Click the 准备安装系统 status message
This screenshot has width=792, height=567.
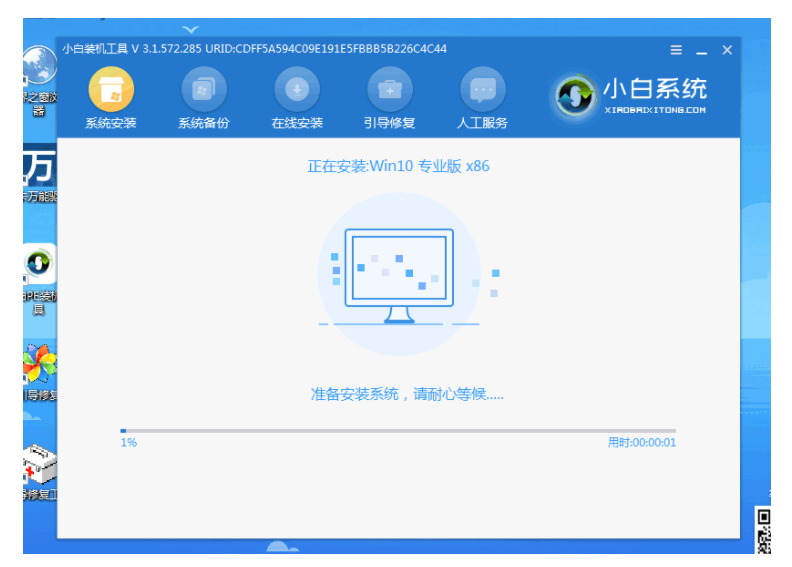pos(407,394)
